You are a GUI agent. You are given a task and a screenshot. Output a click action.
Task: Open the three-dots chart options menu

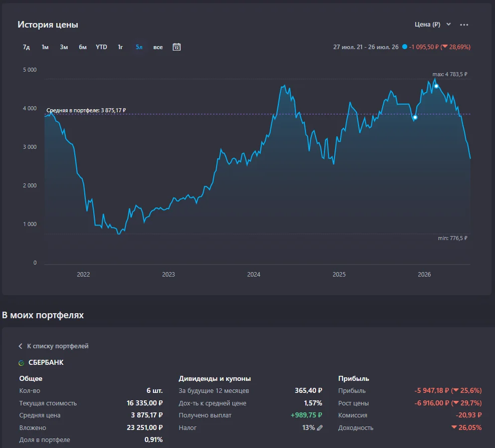[464, 25]
